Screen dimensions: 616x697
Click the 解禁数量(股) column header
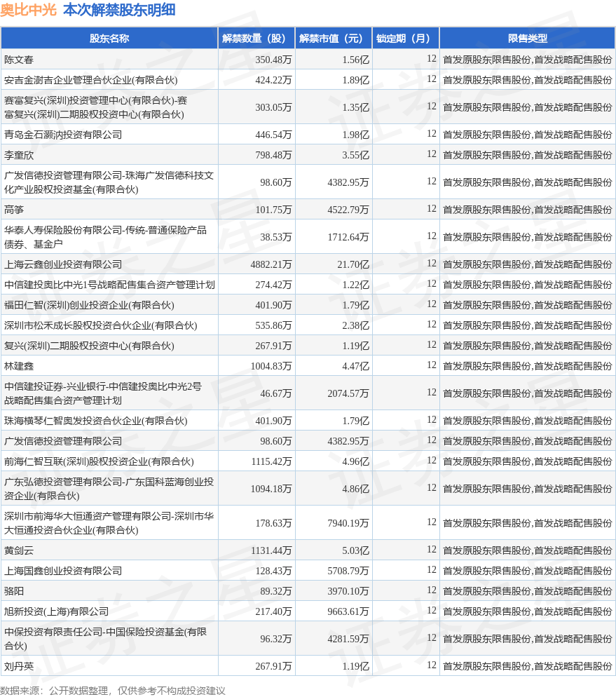coord(256,39)
